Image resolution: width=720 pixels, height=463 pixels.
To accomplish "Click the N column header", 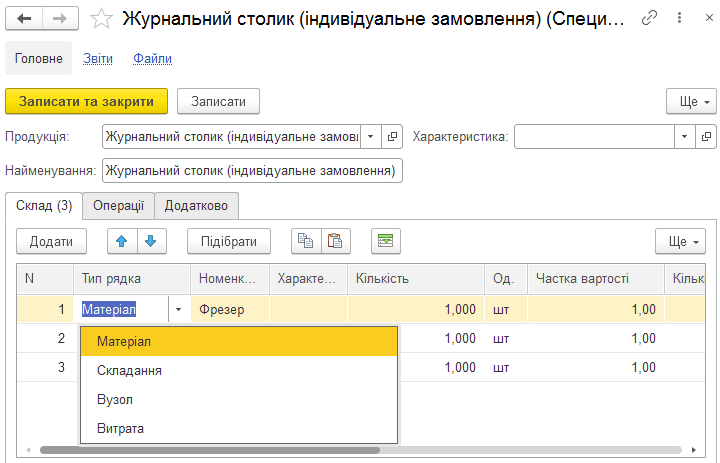I will [45, 278].
